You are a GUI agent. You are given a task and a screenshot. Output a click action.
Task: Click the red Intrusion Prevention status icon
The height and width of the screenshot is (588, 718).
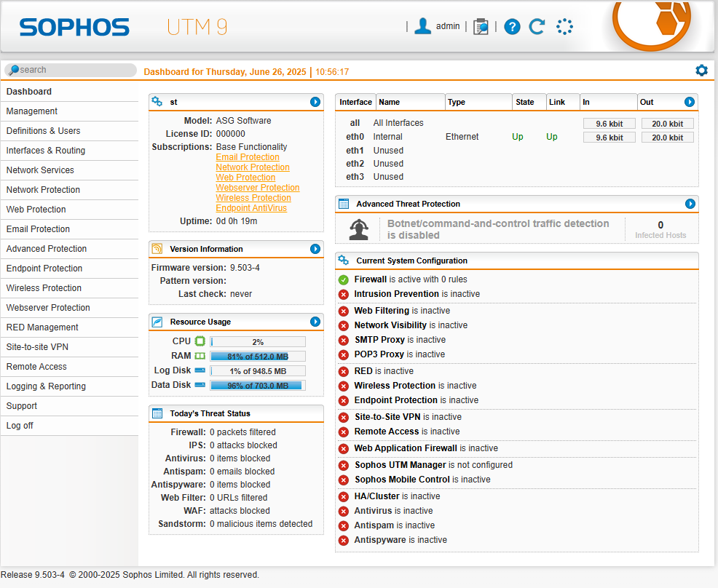[344, 294]
